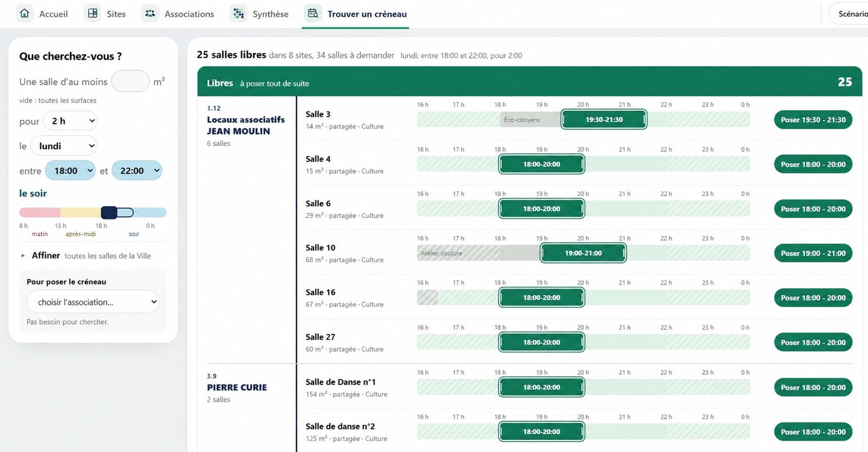Click the dark handle on time-of-day slider
Viewport: 868px width, 452px height.
(109, 212)
